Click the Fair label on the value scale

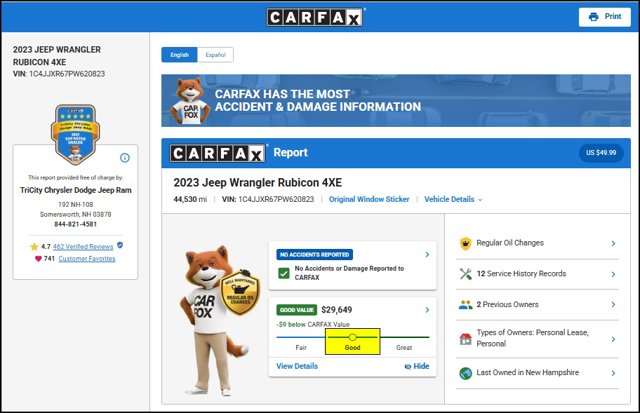(x=301, y=347)
